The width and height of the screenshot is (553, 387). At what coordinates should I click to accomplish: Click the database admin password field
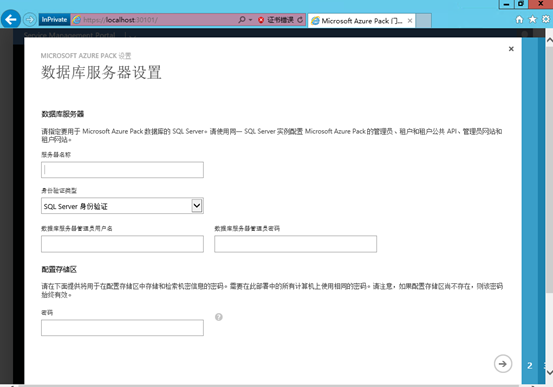(x=296, y=244)
